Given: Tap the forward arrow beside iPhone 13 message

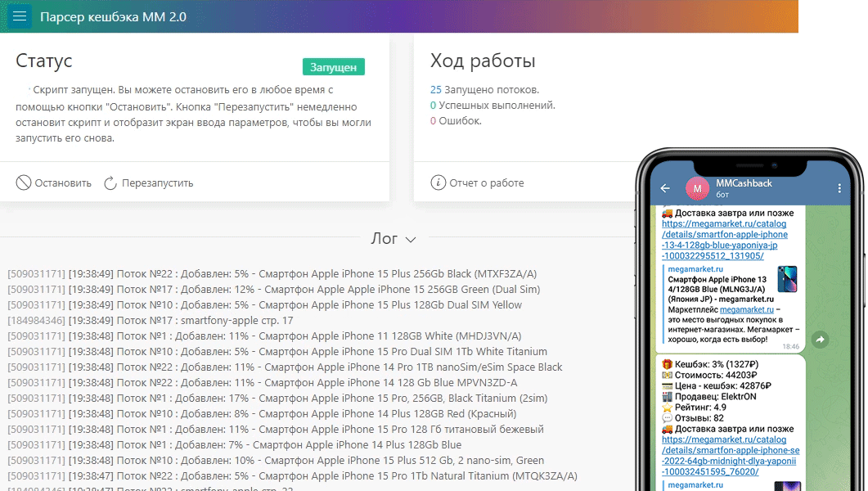Looking at the screenshot, I should (820, 340).
